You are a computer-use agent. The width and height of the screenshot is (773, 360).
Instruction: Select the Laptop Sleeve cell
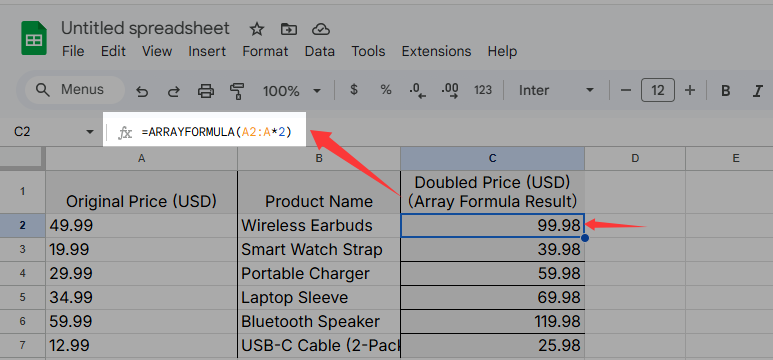click(319, 297)
